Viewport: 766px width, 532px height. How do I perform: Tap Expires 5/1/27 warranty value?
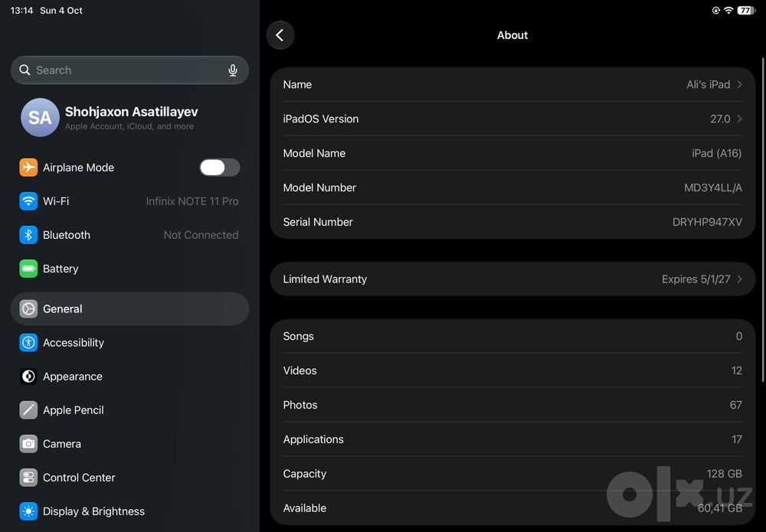pyautogui.click(x=696, y=279)
